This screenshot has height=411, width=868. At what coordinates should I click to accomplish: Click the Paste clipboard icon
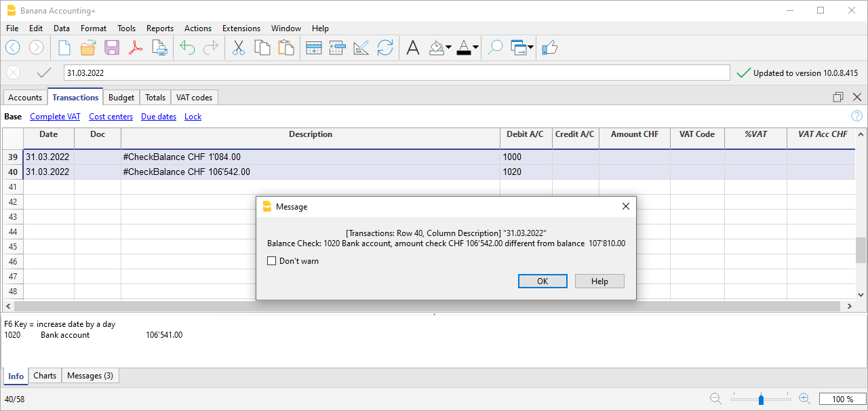286,47
